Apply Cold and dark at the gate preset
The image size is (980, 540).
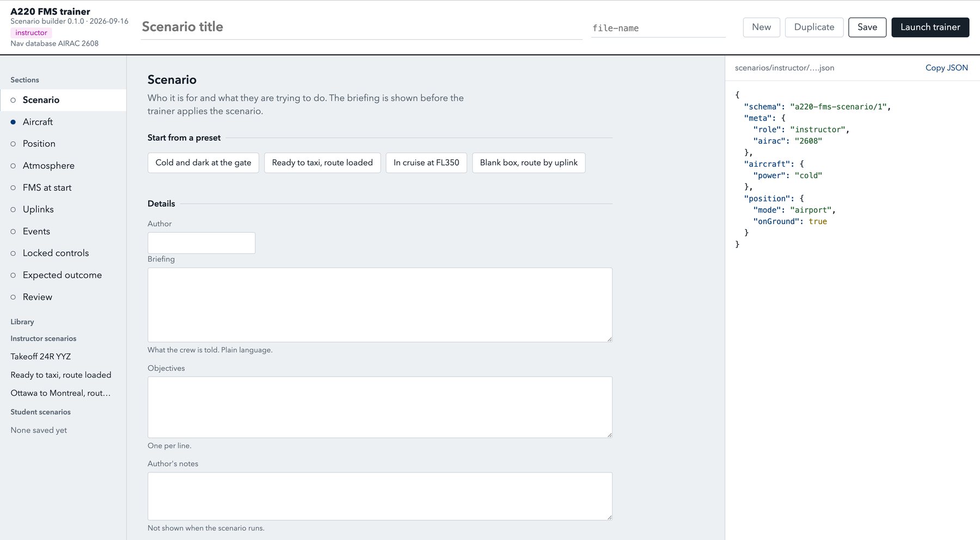coord(203,162)
